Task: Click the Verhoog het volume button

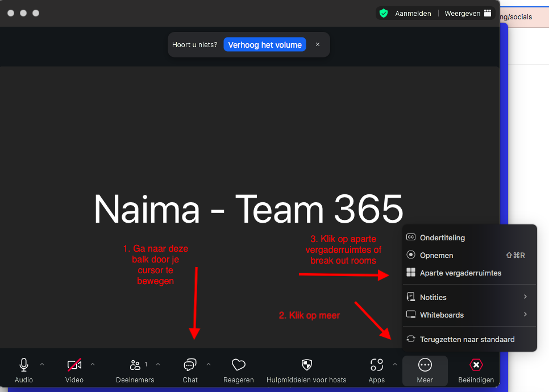Action: coord(265,44)
